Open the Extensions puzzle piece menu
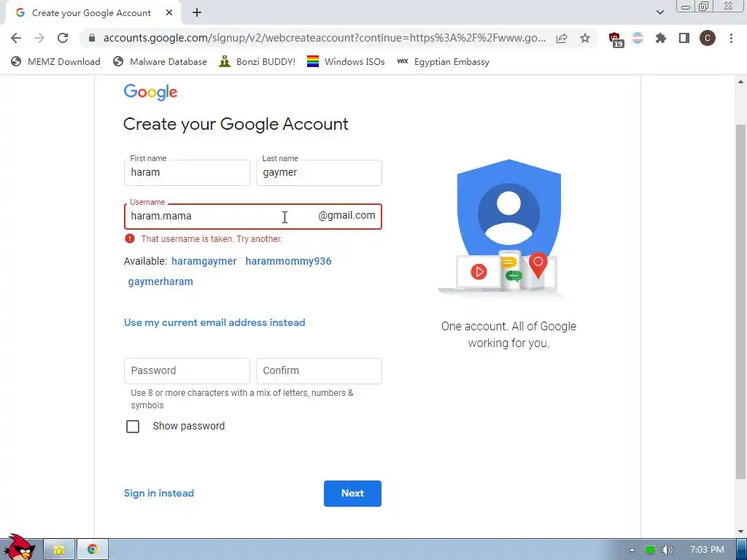This screenshot has height=560, width=747. pos(661,38)
